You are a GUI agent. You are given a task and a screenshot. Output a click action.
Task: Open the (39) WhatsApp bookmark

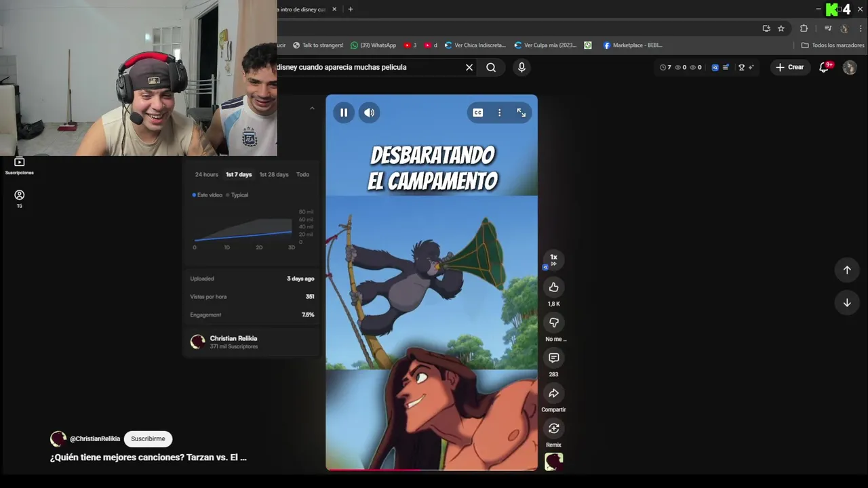[x=374, y=45]
